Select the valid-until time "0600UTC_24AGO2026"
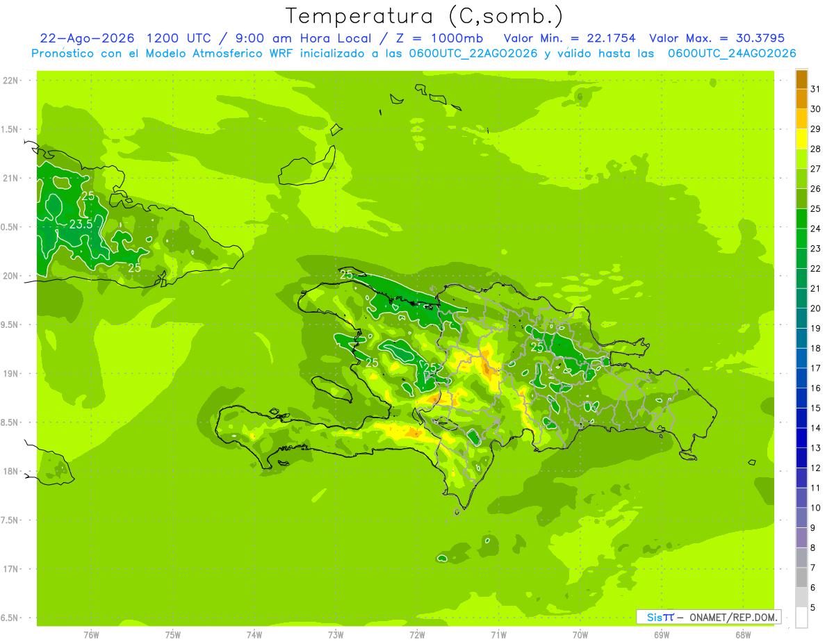 [x=732, y=53]
